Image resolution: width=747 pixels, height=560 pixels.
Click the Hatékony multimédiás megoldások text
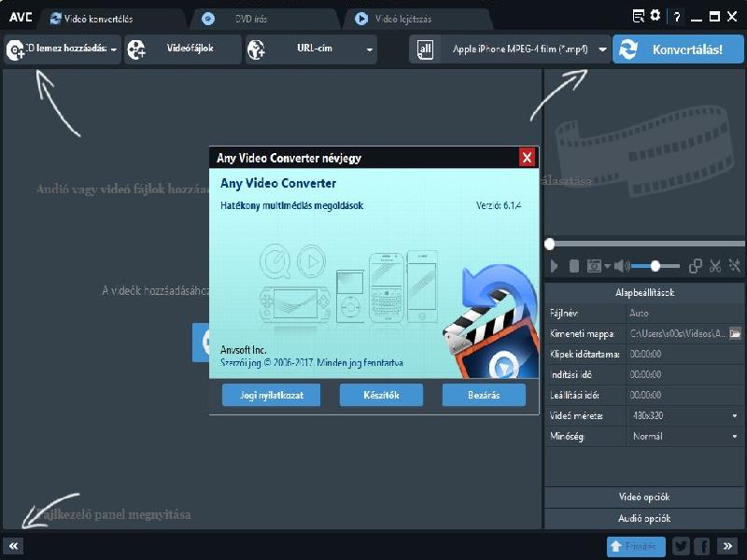tap(291, 205)
